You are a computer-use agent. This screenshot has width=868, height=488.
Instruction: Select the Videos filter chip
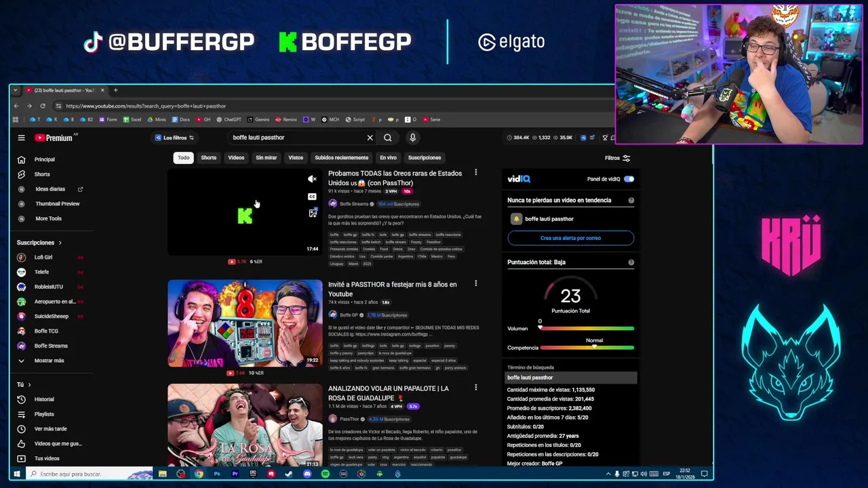click(x=236, y=158)
